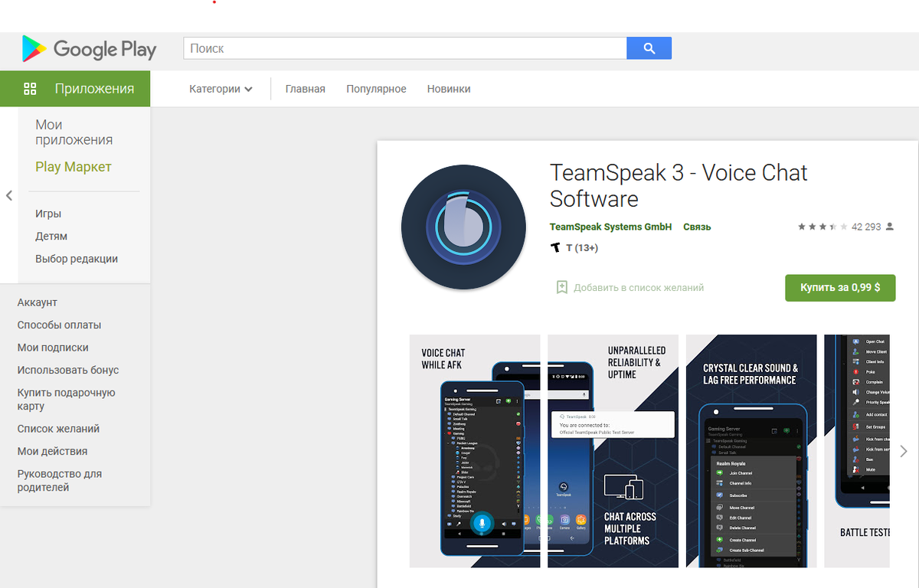Show next screenshots with right arrow
The height and width of the screenshot is (588, 919).
click(904, 451)
